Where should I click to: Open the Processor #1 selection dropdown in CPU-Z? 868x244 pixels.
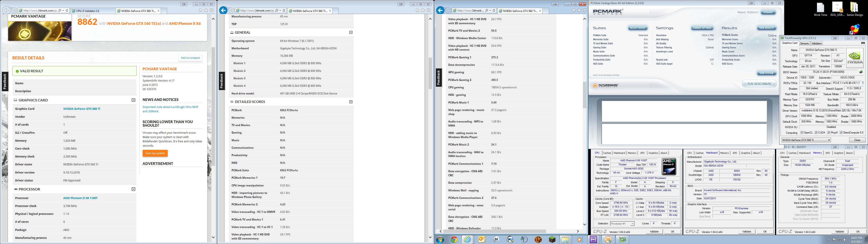[622, 223]
